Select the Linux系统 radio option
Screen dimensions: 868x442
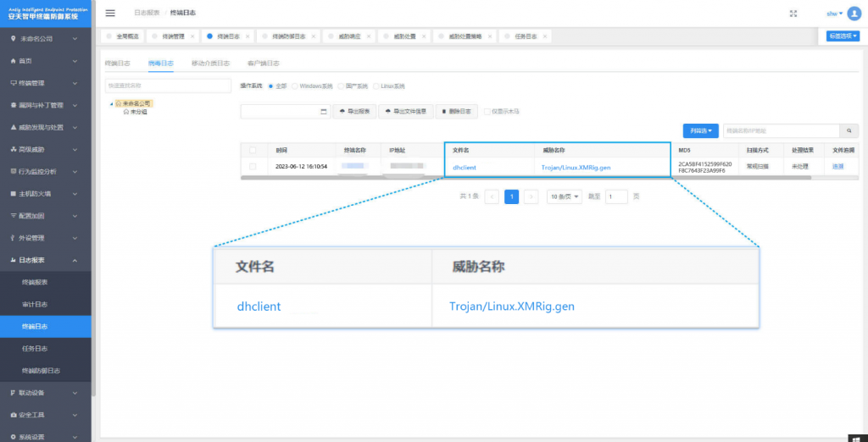click(376, 86)
